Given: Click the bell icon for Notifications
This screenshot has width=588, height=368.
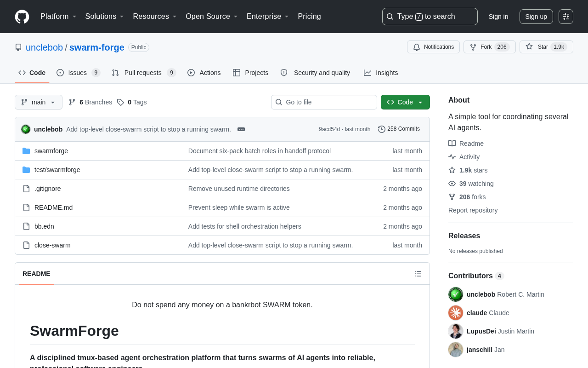Looking at the screenshot, I should [417, 47].
